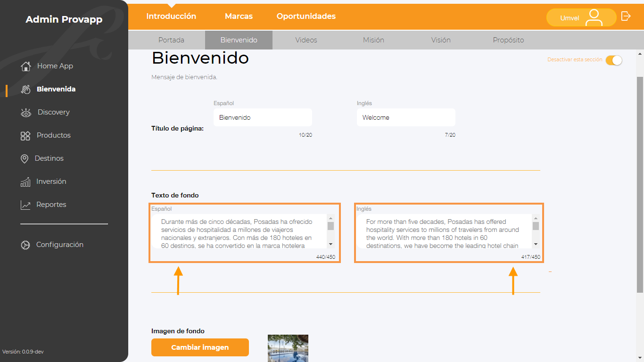
Task: Click Spanish textarea scroll down arrow
Action: tap(330, 244)
